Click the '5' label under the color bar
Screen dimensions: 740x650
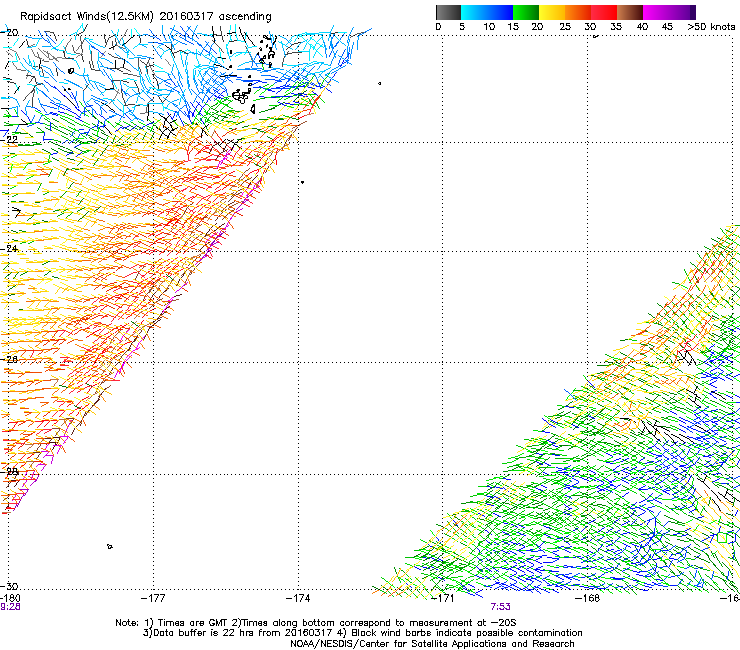pos(462,27)
